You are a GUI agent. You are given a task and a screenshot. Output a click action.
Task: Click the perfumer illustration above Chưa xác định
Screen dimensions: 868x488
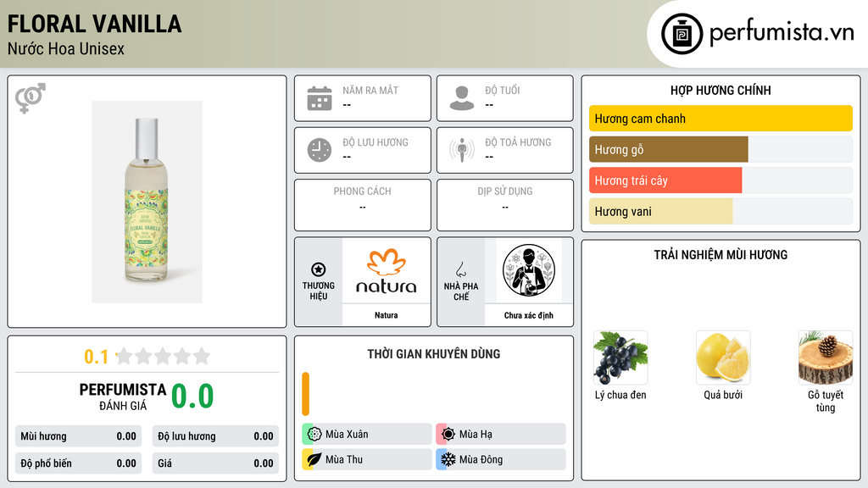coord(529,270)
